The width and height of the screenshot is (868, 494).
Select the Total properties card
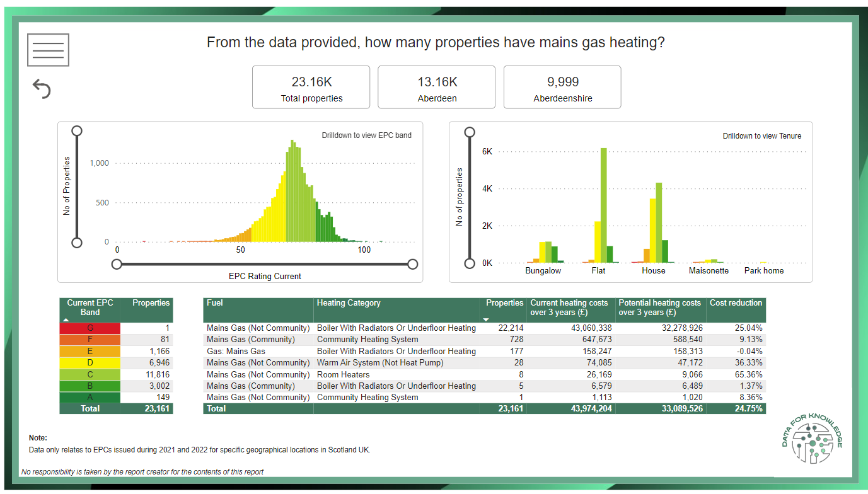(x=311, y=88)
